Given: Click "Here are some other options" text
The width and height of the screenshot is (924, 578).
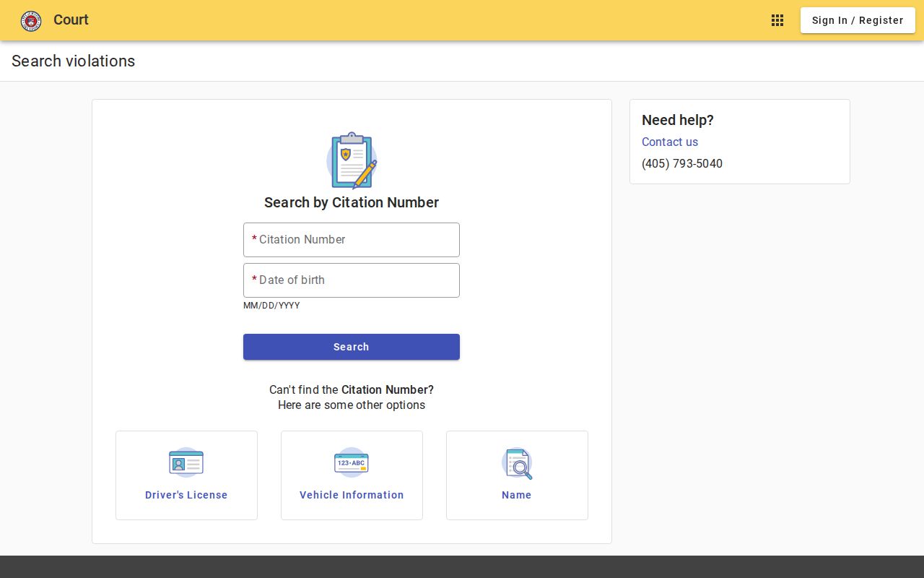Looking at the screenshot, I should pos(352,405).
